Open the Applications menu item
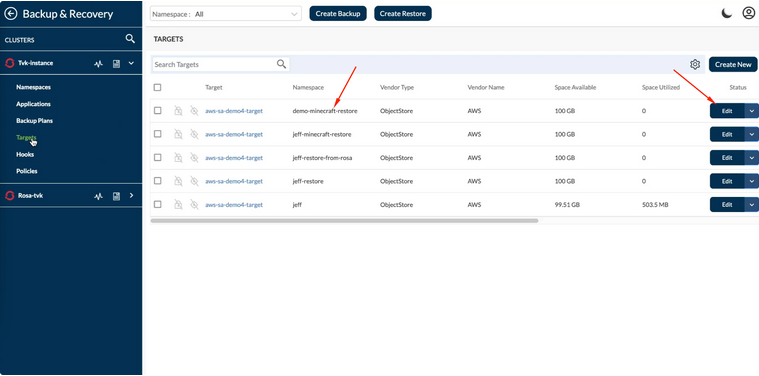Screen dimensions: 759x376 point(33,104)
